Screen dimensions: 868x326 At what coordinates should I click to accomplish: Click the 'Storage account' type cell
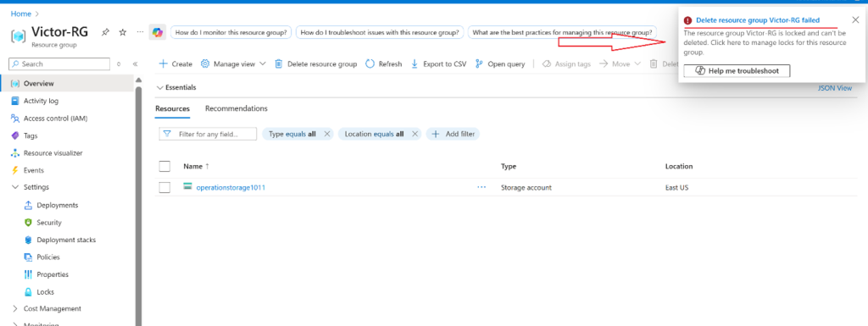point(526,187)
